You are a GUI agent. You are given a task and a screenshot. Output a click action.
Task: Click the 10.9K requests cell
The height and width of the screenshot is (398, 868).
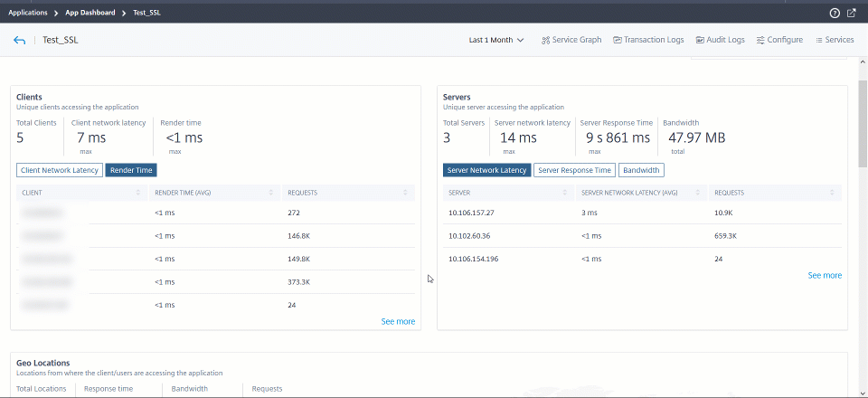(724, 213)
